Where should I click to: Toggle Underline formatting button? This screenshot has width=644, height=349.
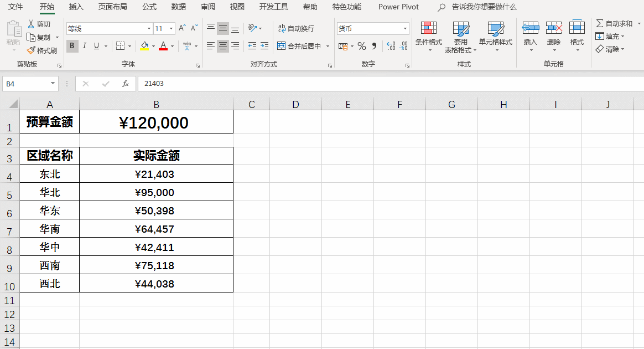pos(96,45)
